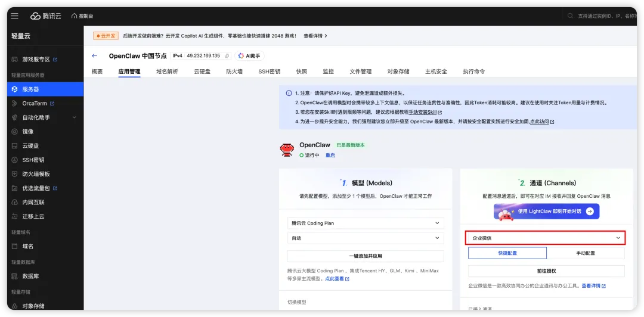The image size is (644, 317).
Task: Open the 镜像 sidebar item
Action: click(x=28, y=132)
